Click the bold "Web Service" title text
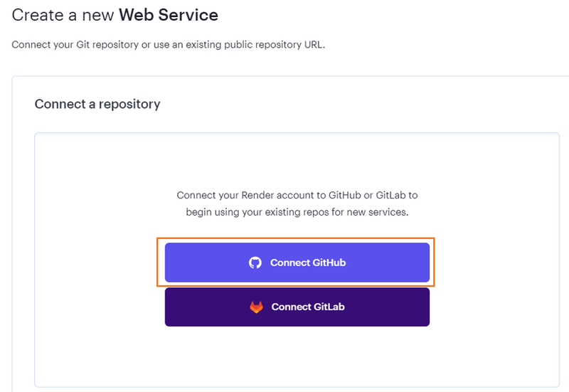This screenshot has height=392, width=569. pos(169,14)
